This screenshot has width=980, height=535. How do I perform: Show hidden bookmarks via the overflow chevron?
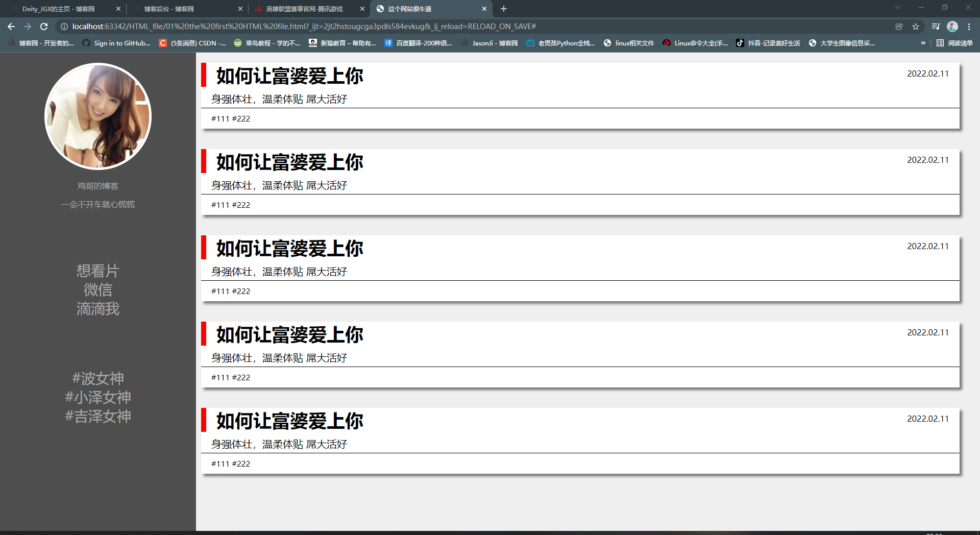tap(923, 43)
